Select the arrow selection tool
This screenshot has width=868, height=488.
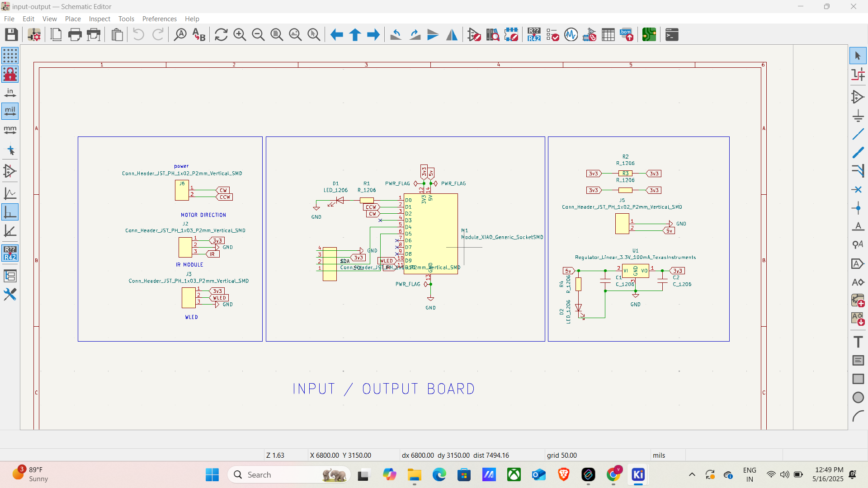point(858,56)
